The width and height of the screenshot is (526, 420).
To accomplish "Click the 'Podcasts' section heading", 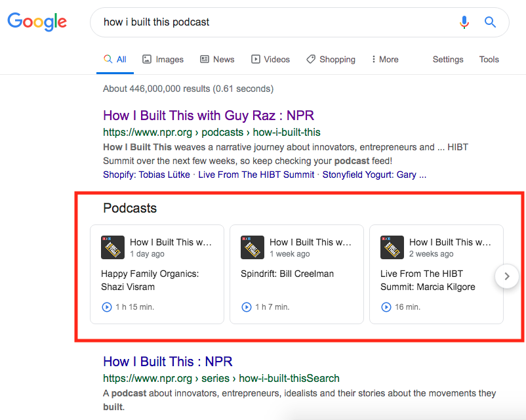I will [x=130, y=208].
